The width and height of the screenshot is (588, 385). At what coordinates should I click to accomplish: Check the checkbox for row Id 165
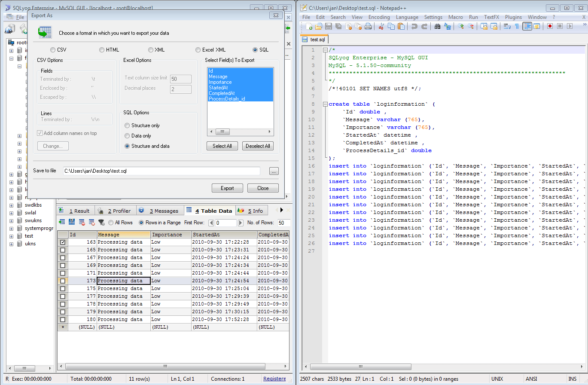[x=63, y=250]
